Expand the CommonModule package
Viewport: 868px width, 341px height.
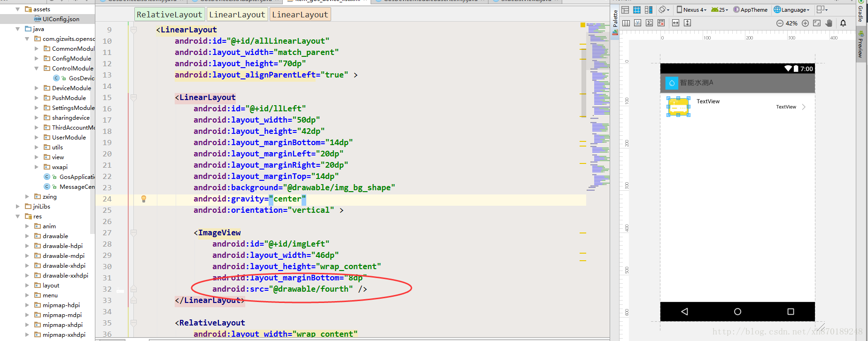(x=37, y=49)
